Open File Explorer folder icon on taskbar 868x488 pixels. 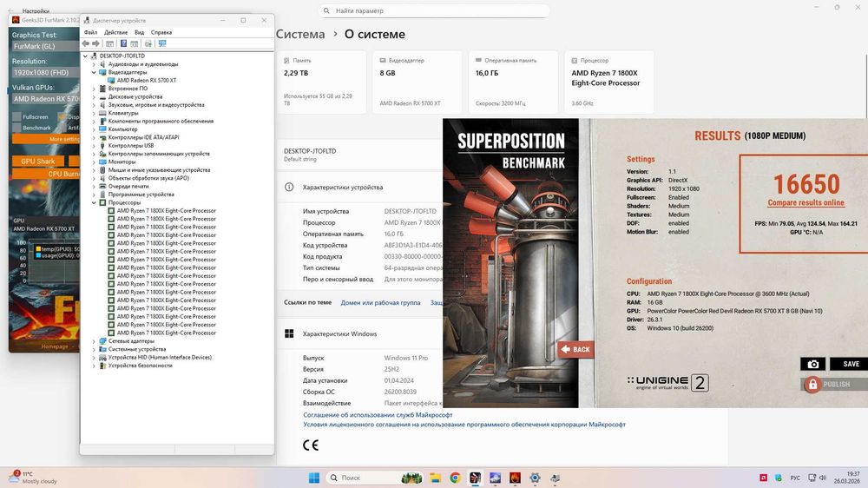435,478
